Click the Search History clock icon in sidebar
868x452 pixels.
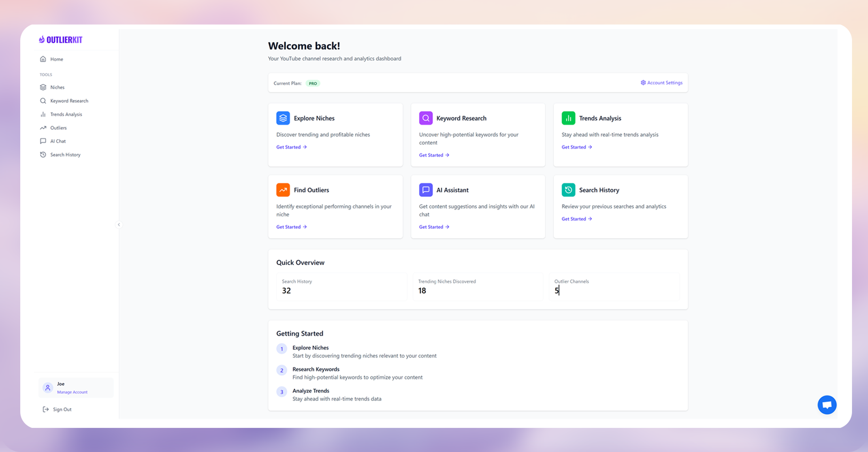click(43, 155)
